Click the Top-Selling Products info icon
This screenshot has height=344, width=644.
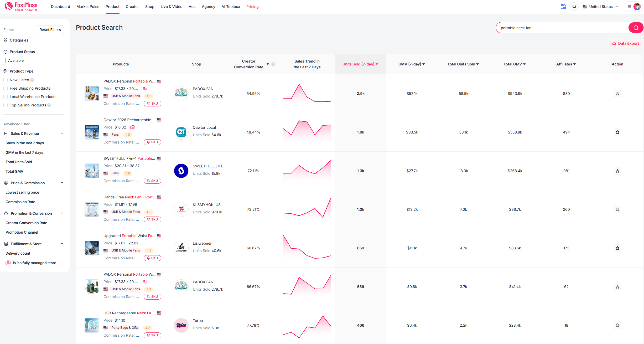pos(49,105)
